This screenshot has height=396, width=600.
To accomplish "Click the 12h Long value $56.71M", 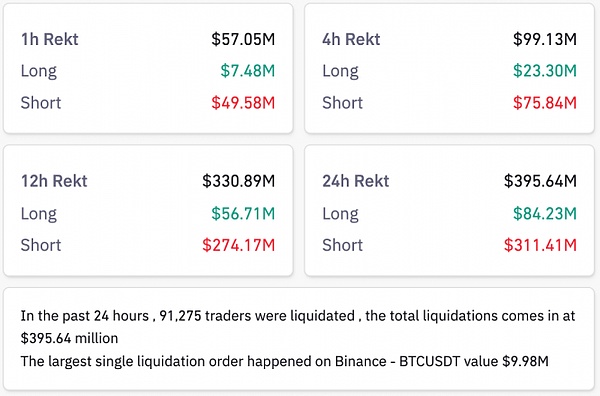I will 243,213.
